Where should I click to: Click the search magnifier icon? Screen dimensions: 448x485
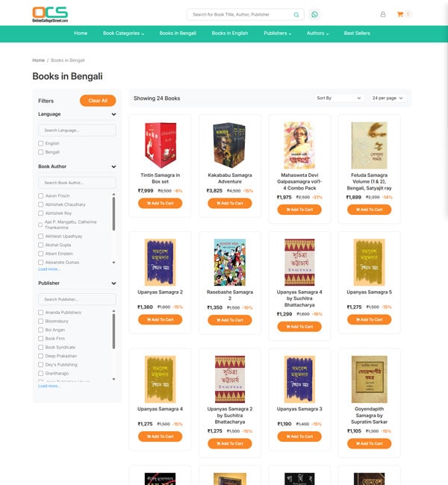pos(296,14)
